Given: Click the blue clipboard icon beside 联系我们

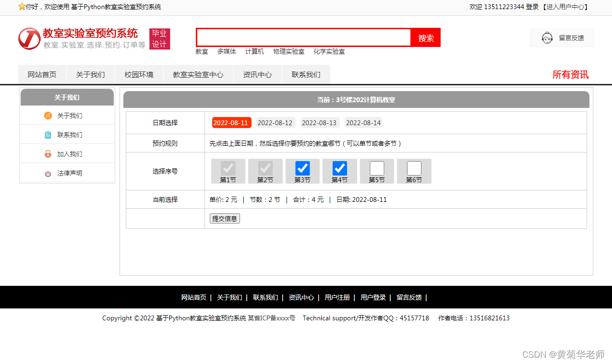Looking at the screenshot, I should (x=48, y=135).
